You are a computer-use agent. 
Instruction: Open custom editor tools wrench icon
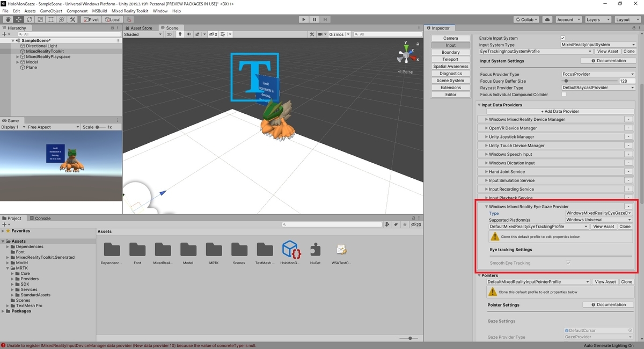click(72, 19)
